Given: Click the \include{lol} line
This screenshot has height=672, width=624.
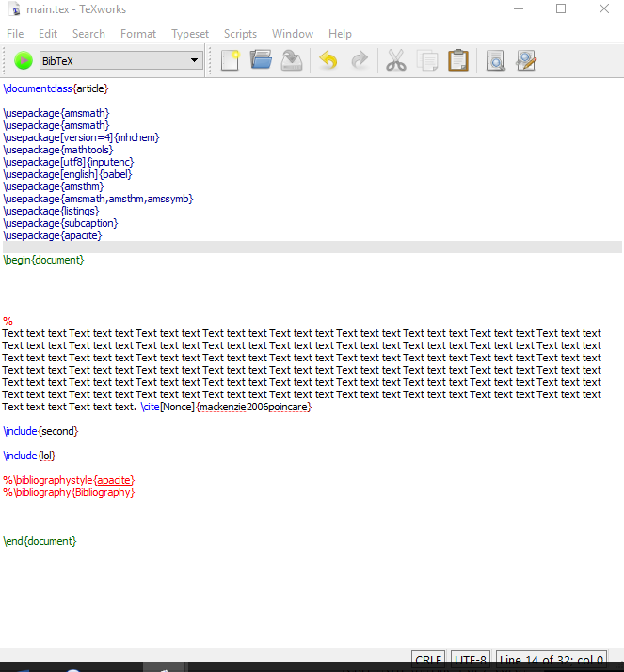Looking at the screenshot, I should tap(29, 456).
